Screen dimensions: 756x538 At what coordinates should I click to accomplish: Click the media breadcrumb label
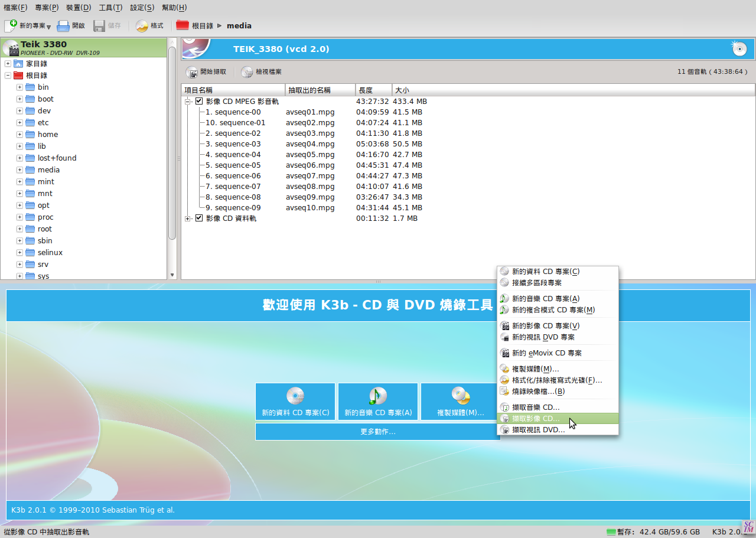coord(239,26)
